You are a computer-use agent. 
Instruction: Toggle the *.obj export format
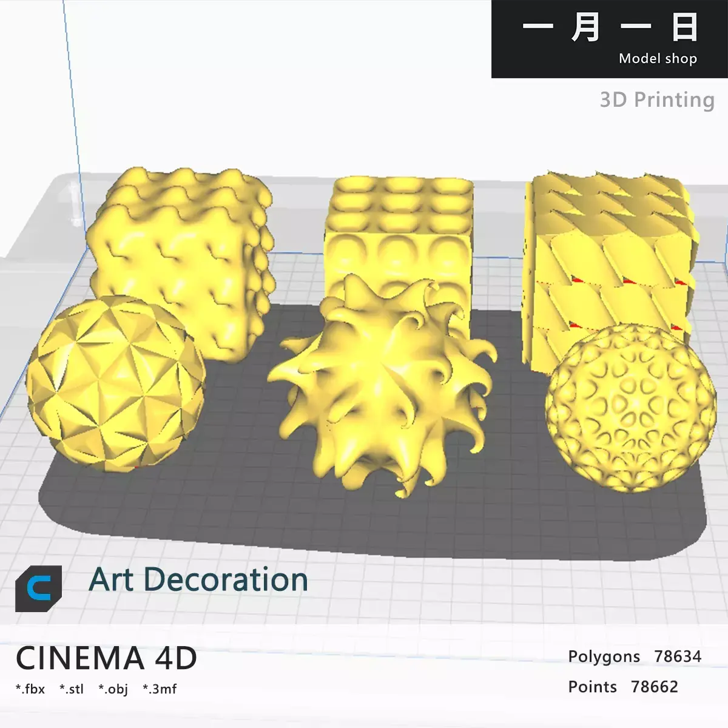coord(113,689)
